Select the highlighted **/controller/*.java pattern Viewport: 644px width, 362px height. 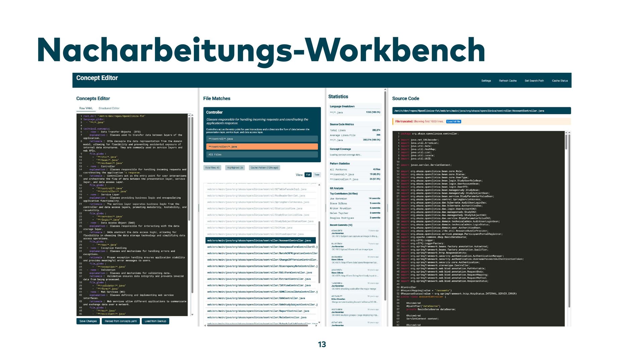[x=262, y=146]
